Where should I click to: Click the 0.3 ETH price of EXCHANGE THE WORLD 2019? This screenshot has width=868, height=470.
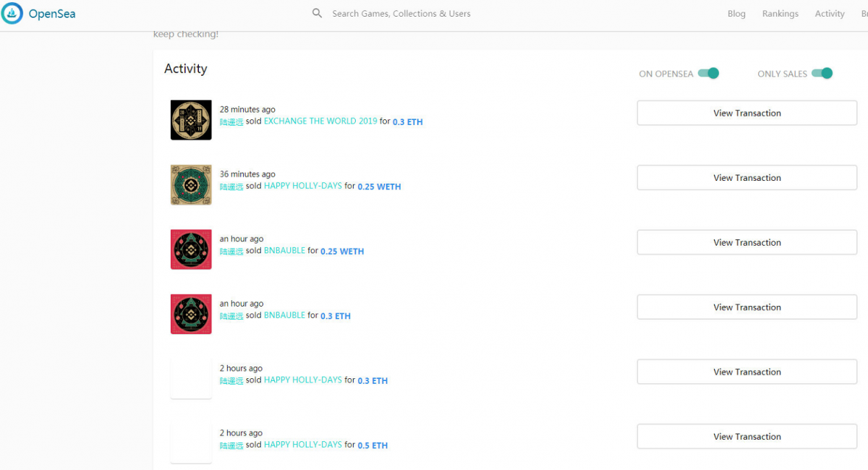408,122
